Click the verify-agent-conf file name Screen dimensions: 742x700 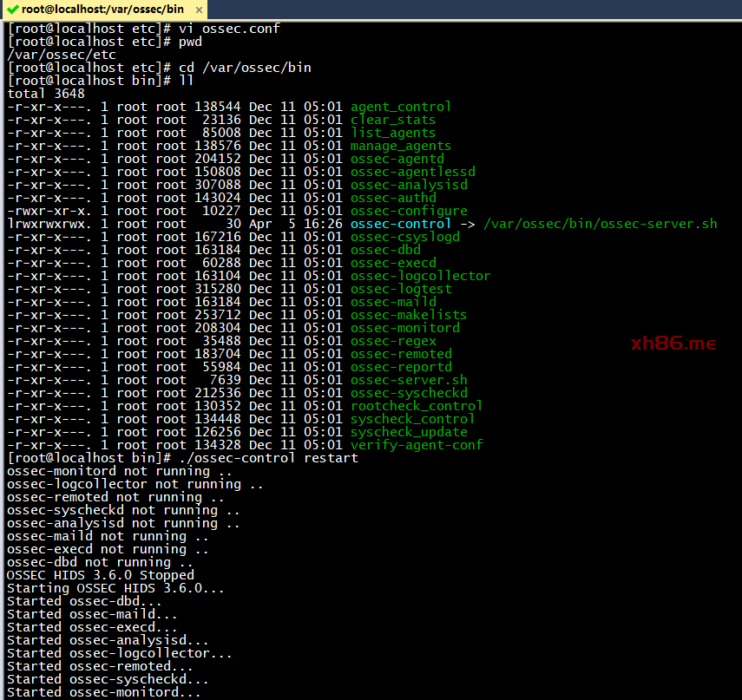[x=416, y=445]
